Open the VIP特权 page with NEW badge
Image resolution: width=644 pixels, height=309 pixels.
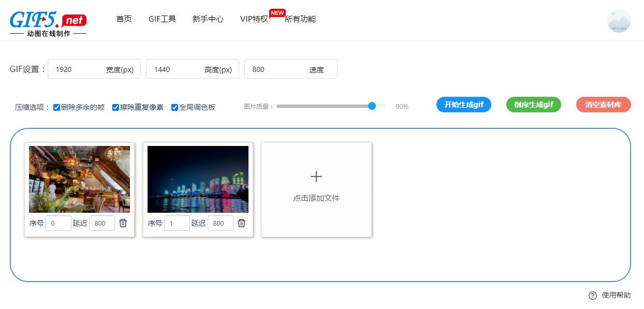[254, 19]
